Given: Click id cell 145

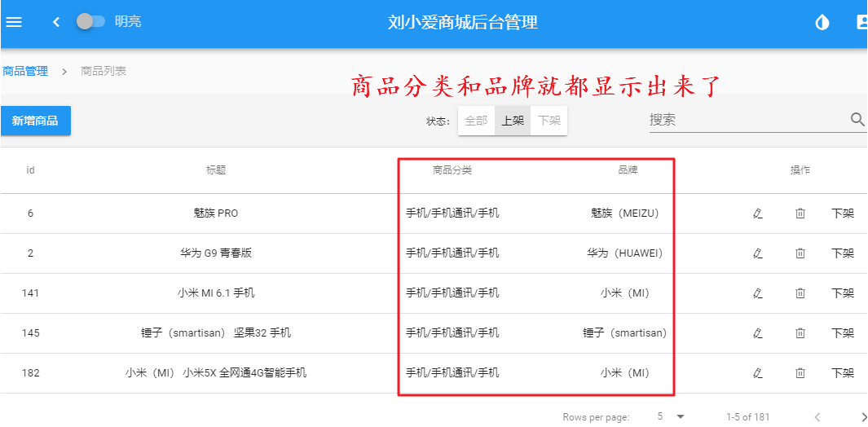Looking at the screenshot, I should coord(30,332).
